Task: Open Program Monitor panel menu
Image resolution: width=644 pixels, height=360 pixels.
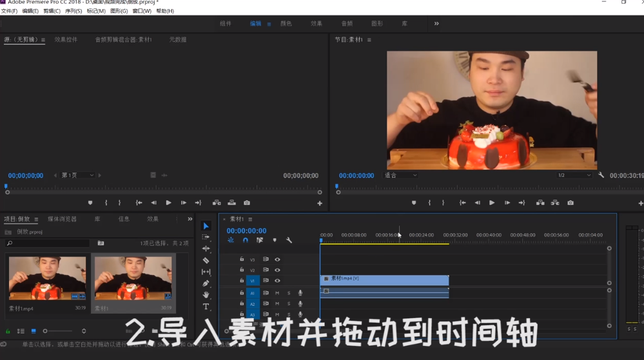Action: pyautogui.click(x=369, y=40)
